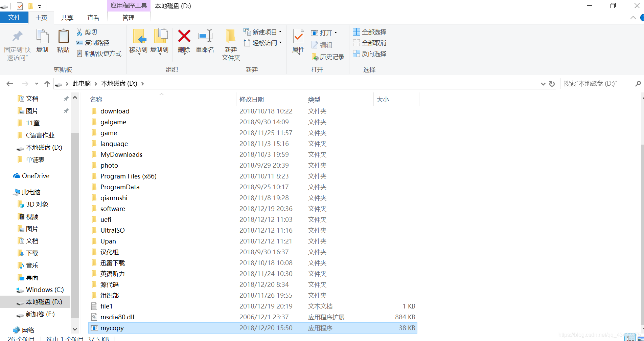
Task: Switch to the 共享 Share tab
Action: pos(67,18)
